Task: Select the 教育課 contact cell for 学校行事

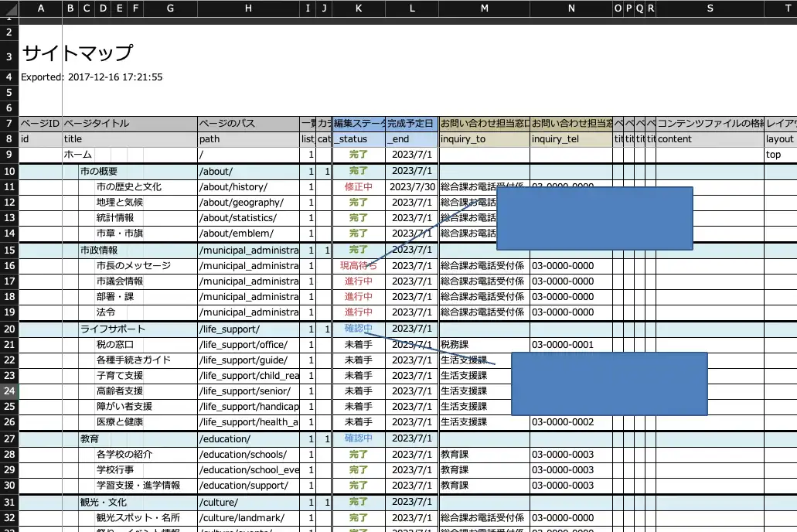Action: pos(484,469)
